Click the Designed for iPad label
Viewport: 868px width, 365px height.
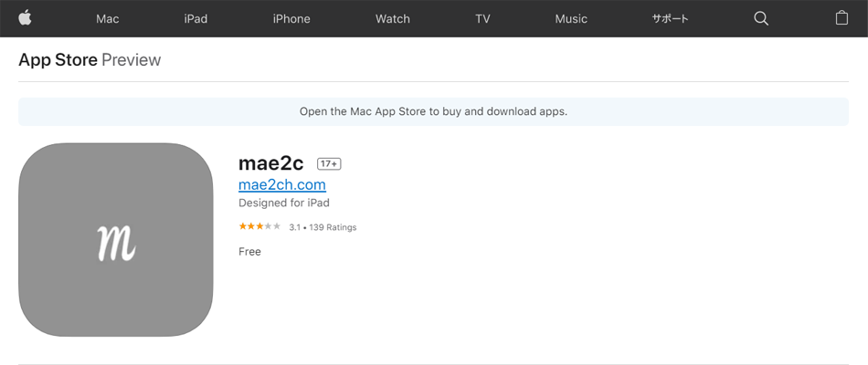(284, 203)
